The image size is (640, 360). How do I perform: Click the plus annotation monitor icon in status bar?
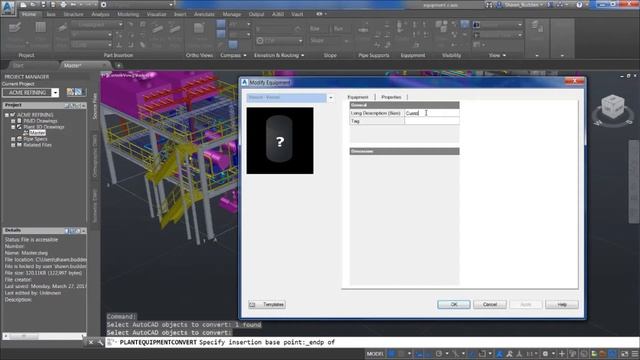[562, 354]
